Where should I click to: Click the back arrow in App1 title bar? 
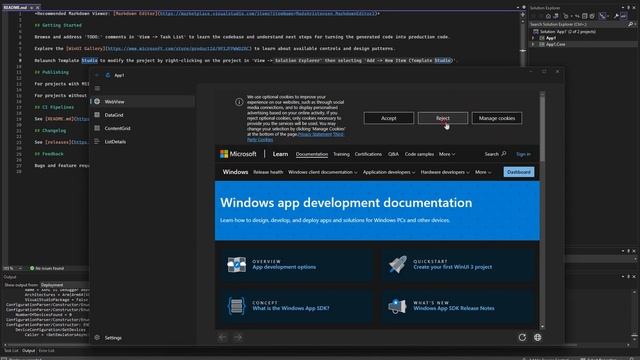97,75
